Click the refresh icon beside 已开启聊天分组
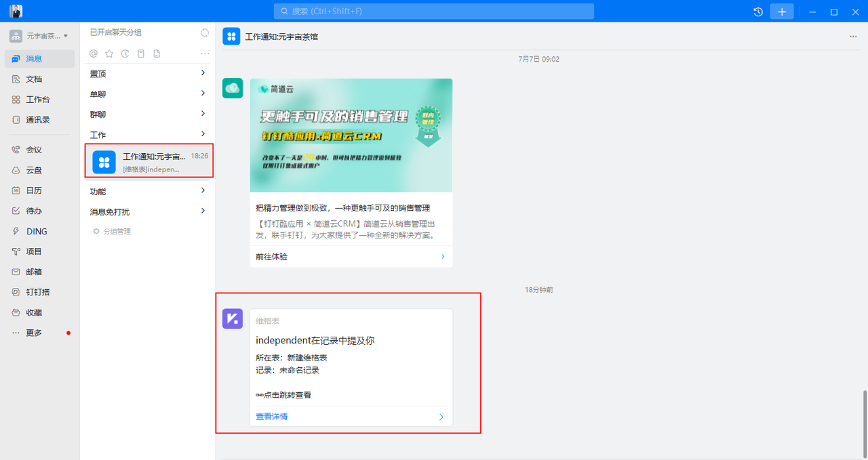Image resolution: width=868 pixels, height=460 pixels. 205,33
